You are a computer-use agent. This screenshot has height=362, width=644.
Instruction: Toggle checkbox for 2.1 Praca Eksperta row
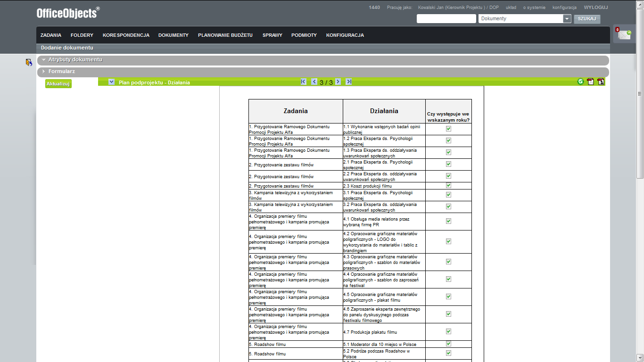coord(448,164)
